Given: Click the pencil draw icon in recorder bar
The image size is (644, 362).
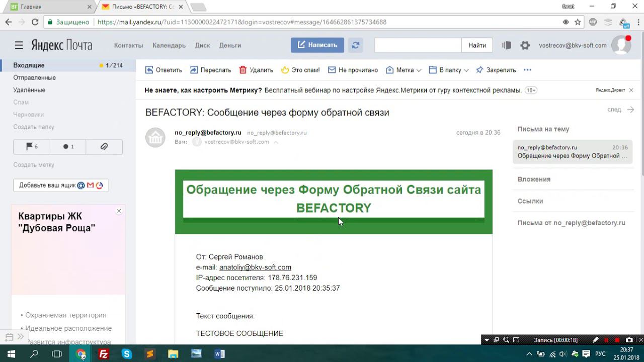Looking at the screenshot, I should click(596, 340).
